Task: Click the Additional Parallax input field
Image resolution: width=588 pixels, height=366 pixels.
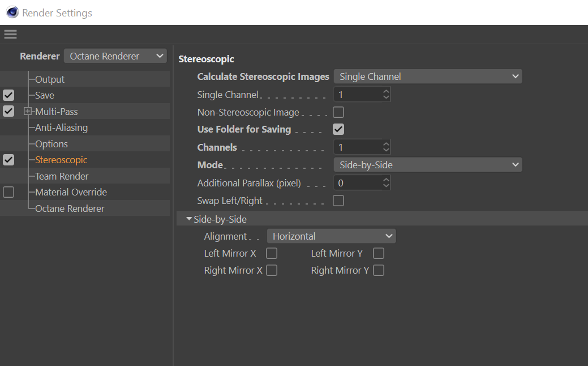Action: (358, 183)
